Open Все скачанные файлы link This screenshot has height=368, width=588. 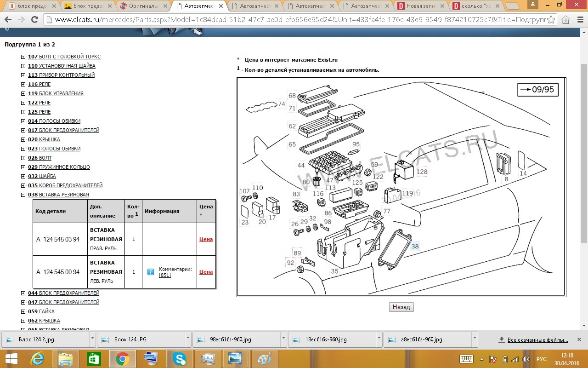pyautogui.click(x=537, y=340)
